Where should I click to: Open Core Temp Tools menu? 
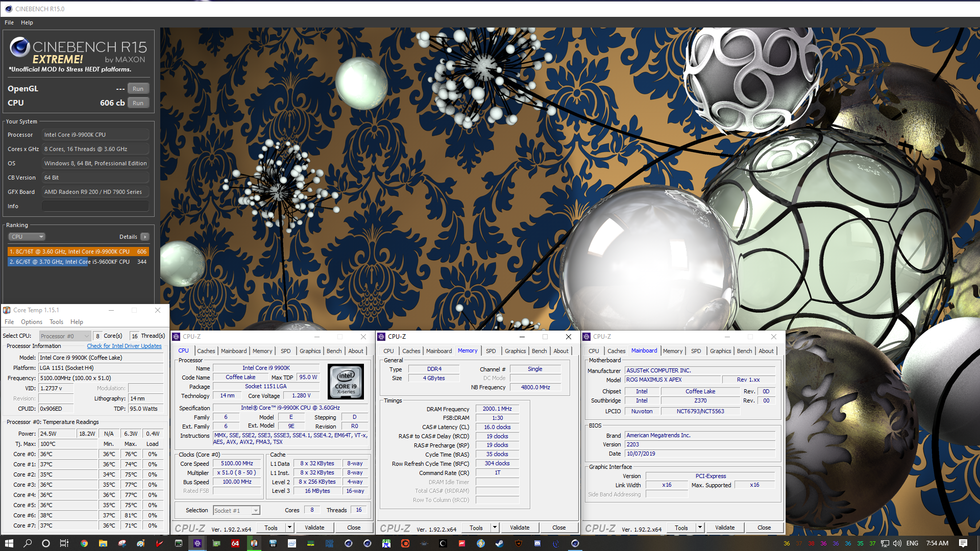tap(56, 322)
